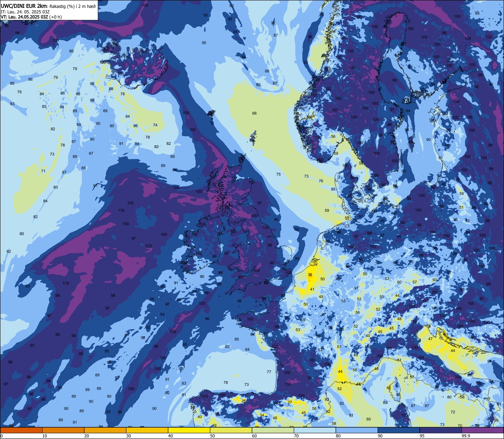Select the 70–80 pale blue legend swatch

point(315,430)
